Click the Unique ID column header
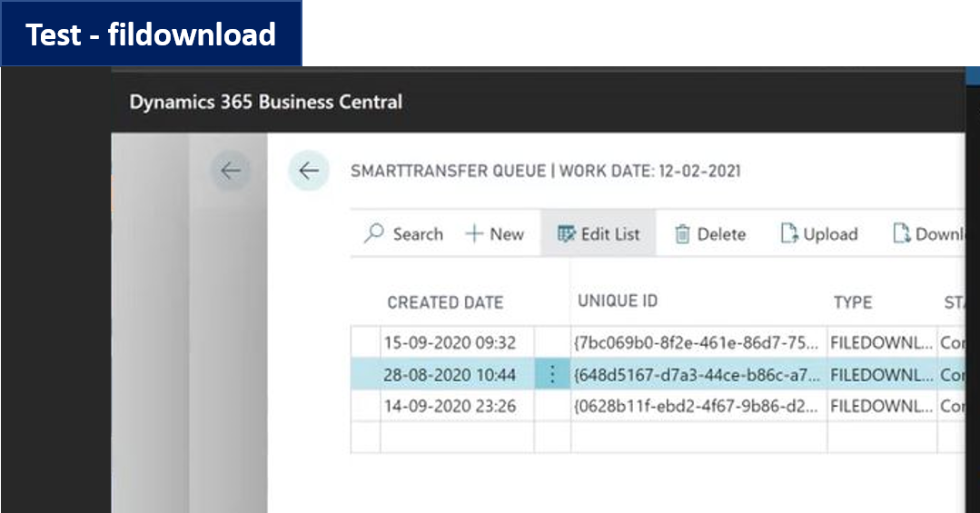Image resolution: width=980 pixels, height=513 pixels. pos(618,301)
